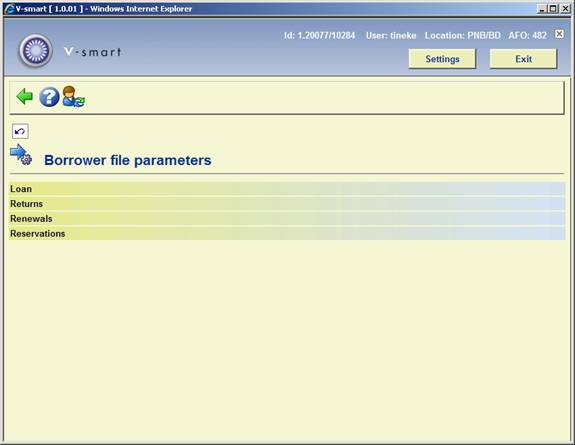This screenshot has height=445, width=575.
Task: Click the Exit button
Action: (523, 59)
